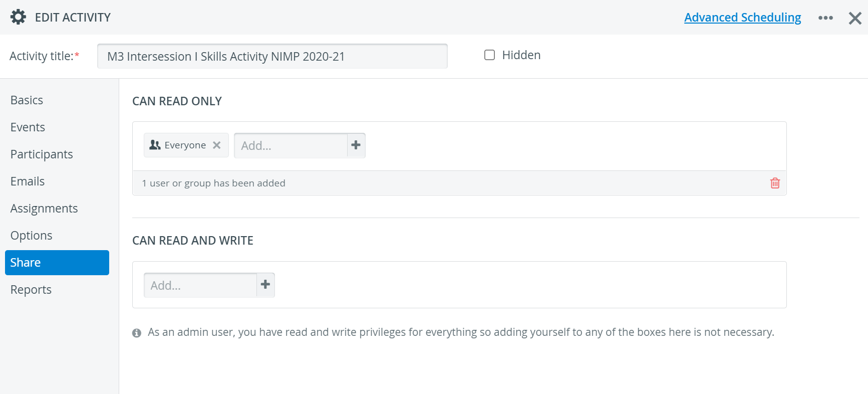Click the gear icon beside Edit Activity
This screenshot has width=868, height=394.
point(19,17)
